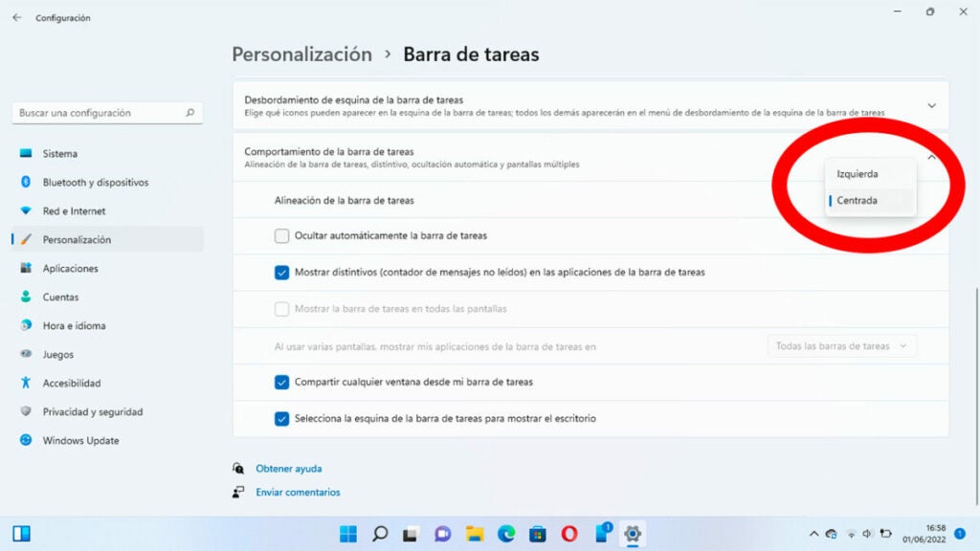This screenshot has height=551, width=980.
Task: Open the Chat icon on the taskbar
Action: [442, 534]
